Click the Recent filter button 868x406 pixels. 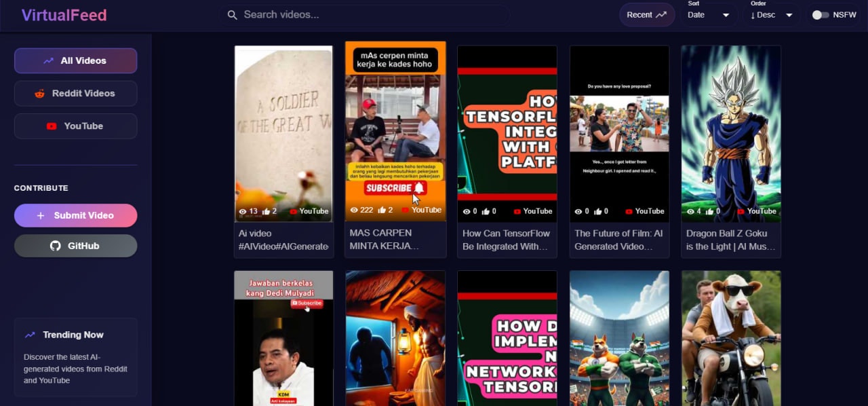pos(646,14)
